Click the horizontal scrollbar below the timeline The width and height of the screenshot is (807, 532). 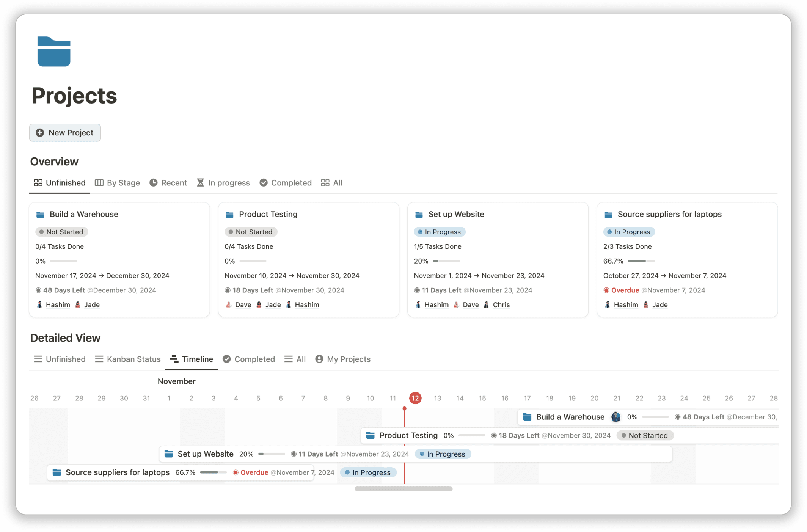403,489
